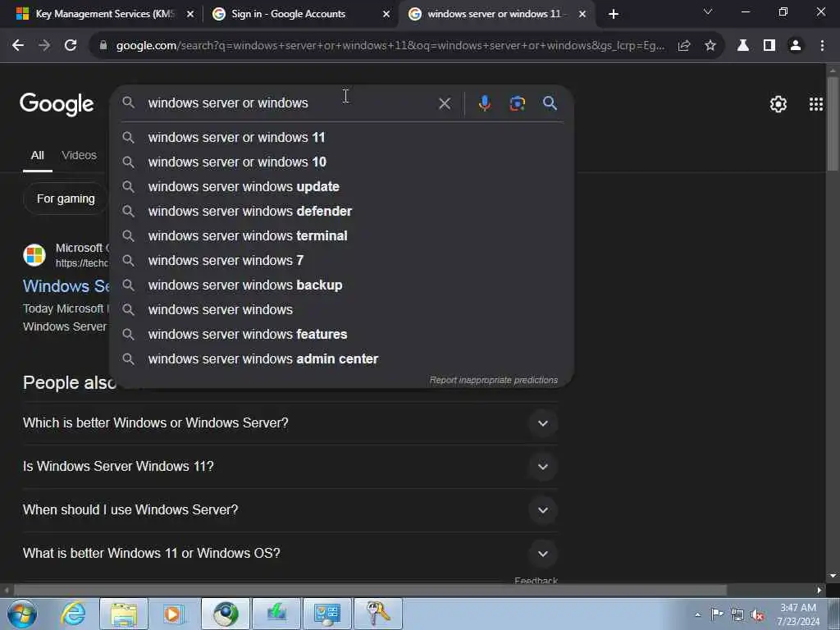Close the Key Management Services tab
The width and height of the screenshot is (840, 630).
click(189, 14)
